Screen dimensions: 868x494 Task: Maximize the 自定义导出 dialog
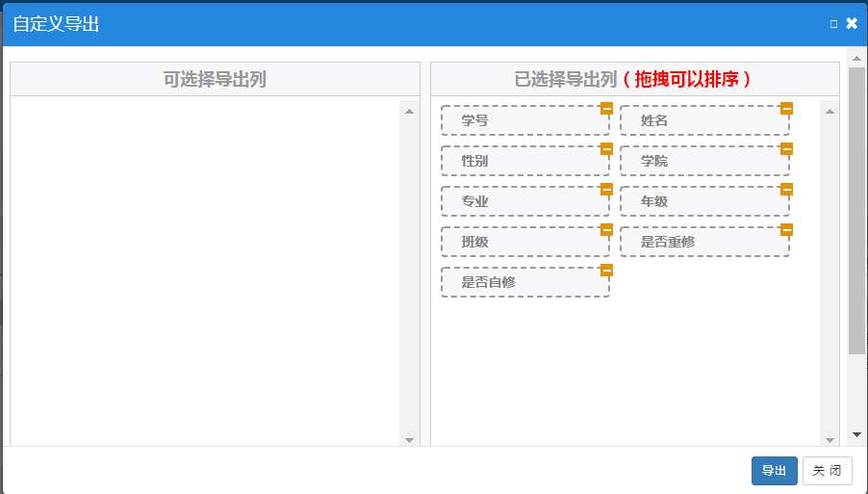[833, 24]
